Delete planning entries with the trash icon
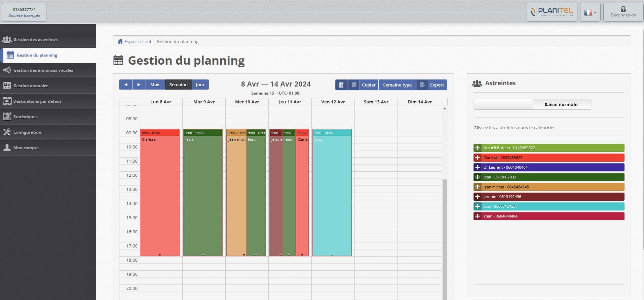Viewport: 644px width, 300px height. tap(341, 85)
